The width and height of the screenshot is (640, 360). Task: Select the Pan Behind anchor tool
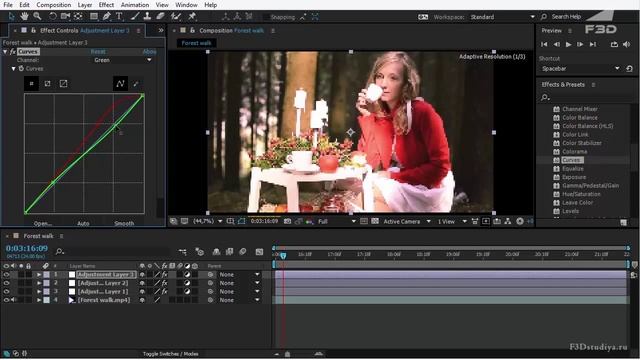point(78,16)
